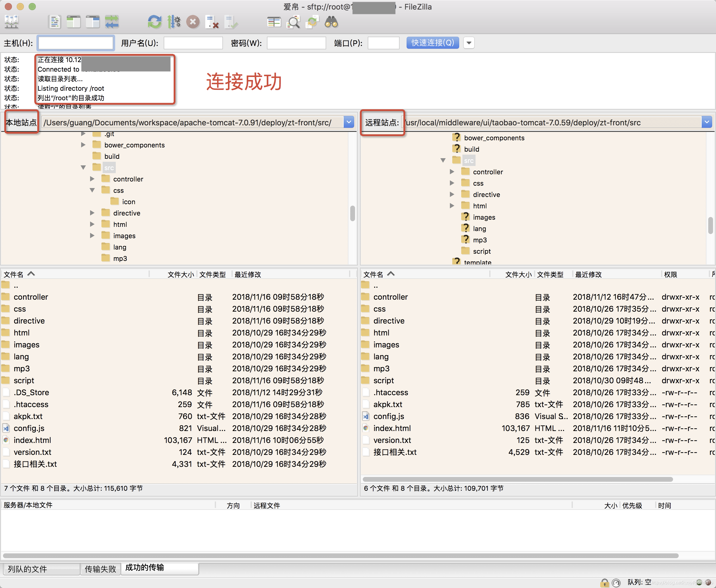Viewport: 716px width, 588px height.
Task: Click the config.js file icon in local list
Action: [6, 429]
